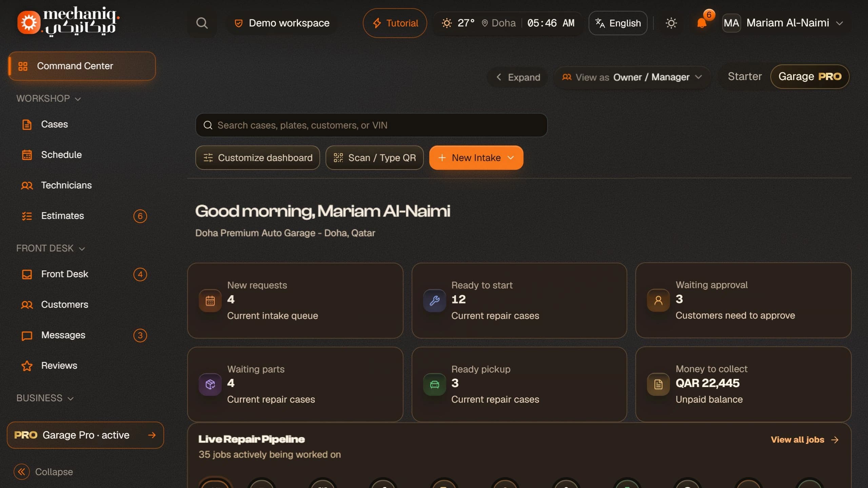This screenshot has width=868, height=488.
Task: Click the Expand button
Action: click(518, 77)
